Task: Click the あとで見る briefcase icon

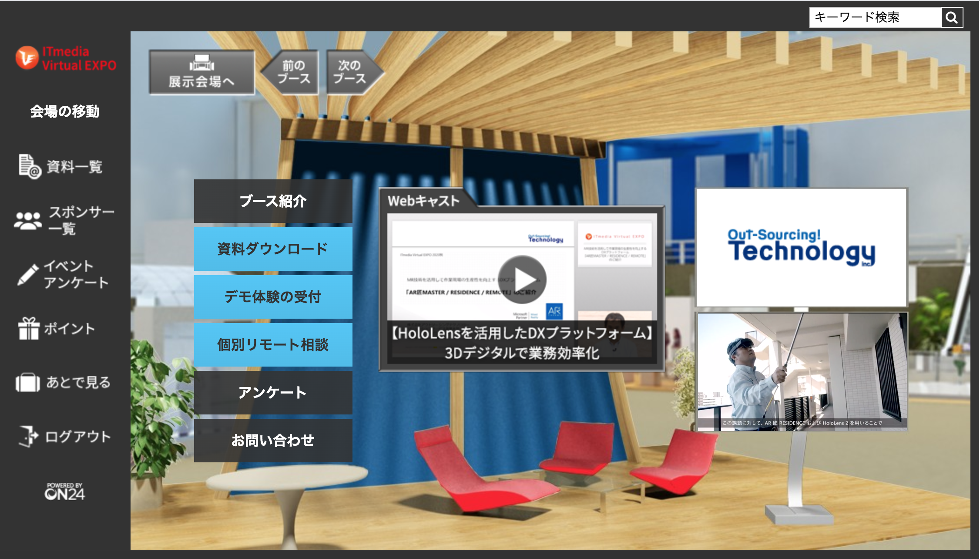Action: pyautogui.click(x=28, y=383)
